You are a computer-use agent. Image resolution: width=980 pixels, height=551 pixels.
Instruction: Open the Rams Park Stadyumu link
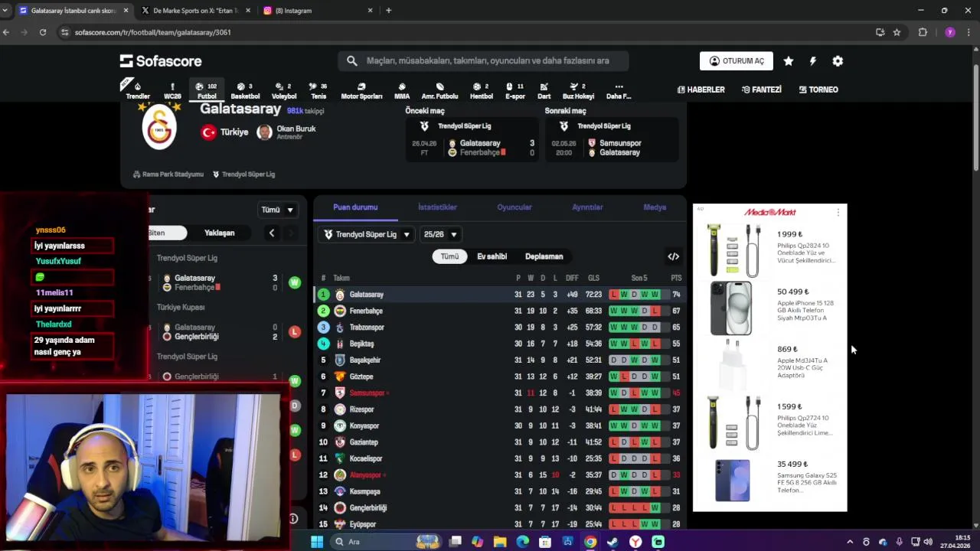coord(168,174)
